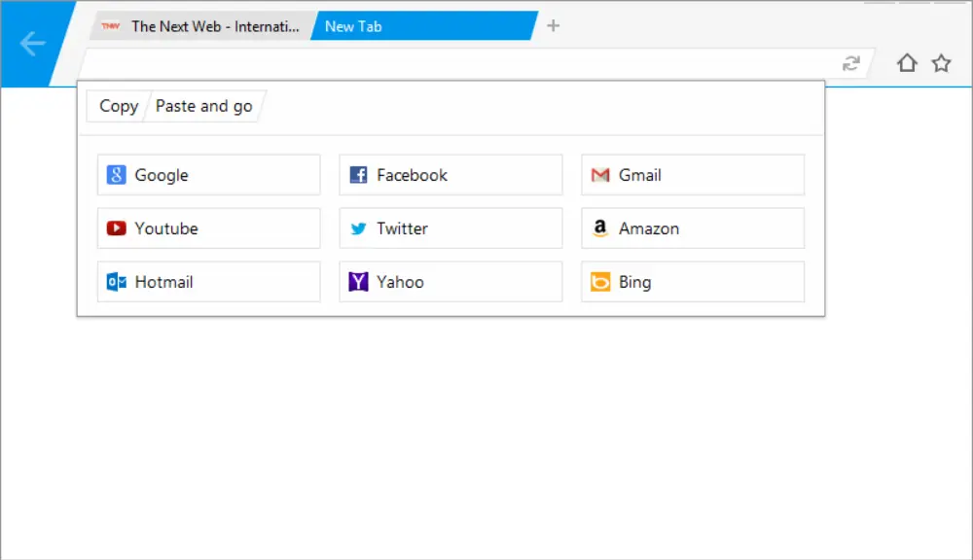Image resolution: width=973 pixels, height=560 pixels.
Task: Click the Google icon in quick links
Action: click(x=116, y=175)
